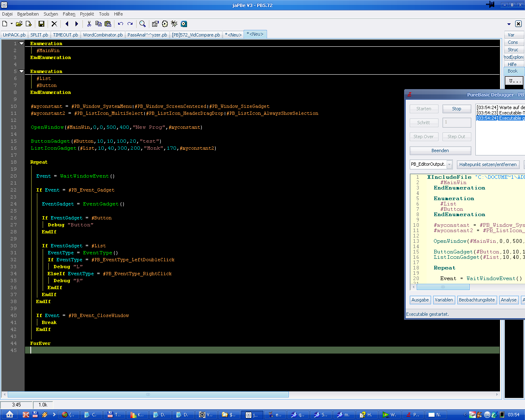Toggle breakpoint with Haltepunkt setzen/entfernen
The image size is (525, 420).
coord(488,164)
